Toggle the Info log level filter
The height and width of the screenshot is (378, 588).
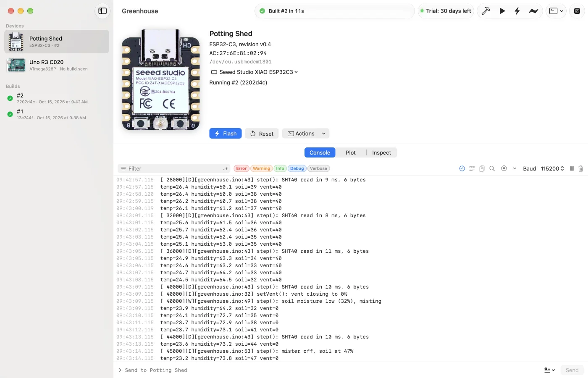pos(280,168)
